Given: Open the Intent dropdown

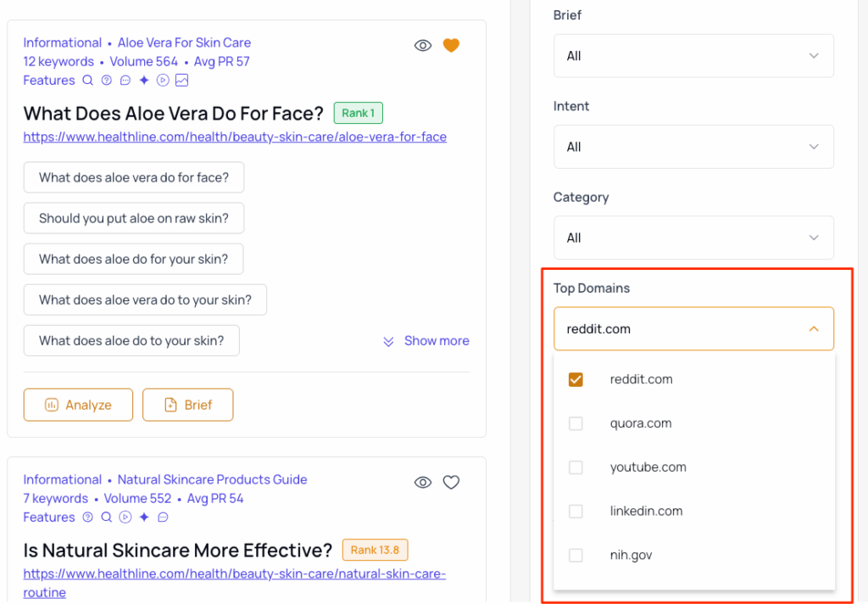Looking at the screenshot, I should point(693,147).
